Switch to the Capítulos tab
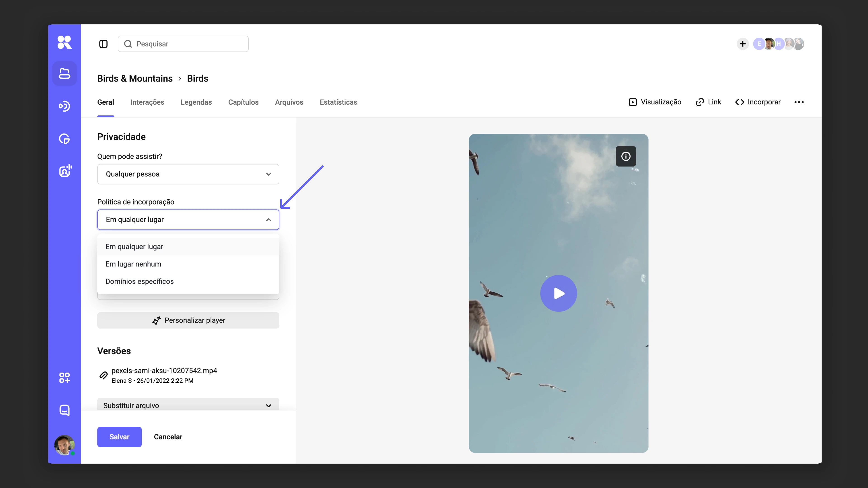Image resolution: width=868 pixels, height=488 pixels. (x=243, y=102)
